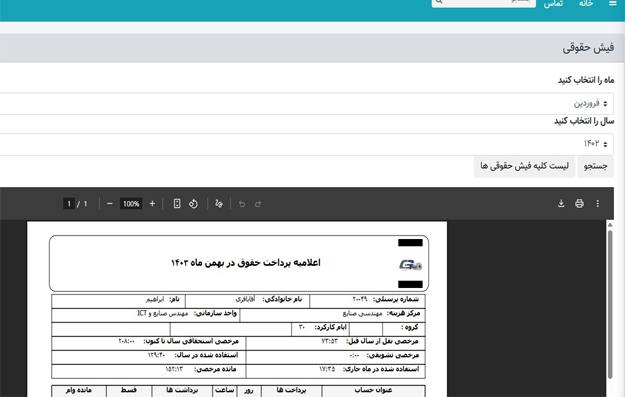Click the PDF page number field

(69, 204)
